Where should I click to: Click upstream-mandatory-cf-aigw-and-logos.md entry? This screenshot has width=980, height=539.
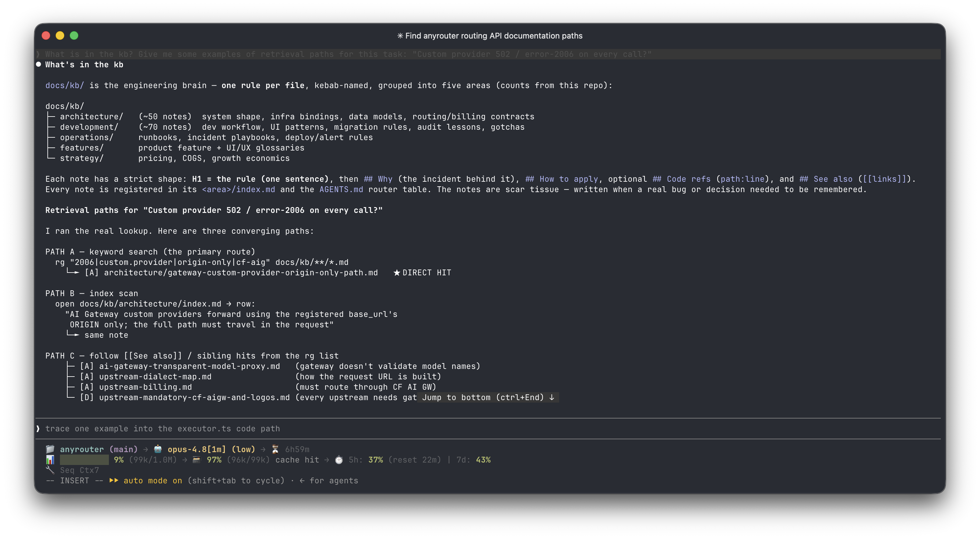194,397
